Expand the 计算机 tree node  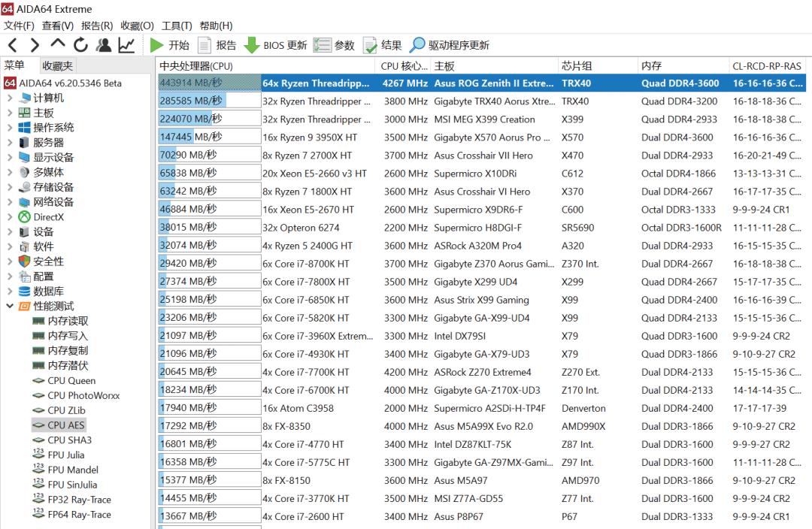pyautogui.click(x=10, y=98)
